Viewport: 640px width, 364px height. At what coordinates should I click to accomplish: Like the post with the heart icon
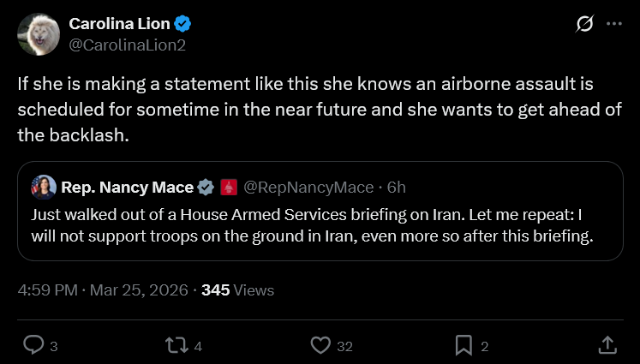[x=320, y=345]
